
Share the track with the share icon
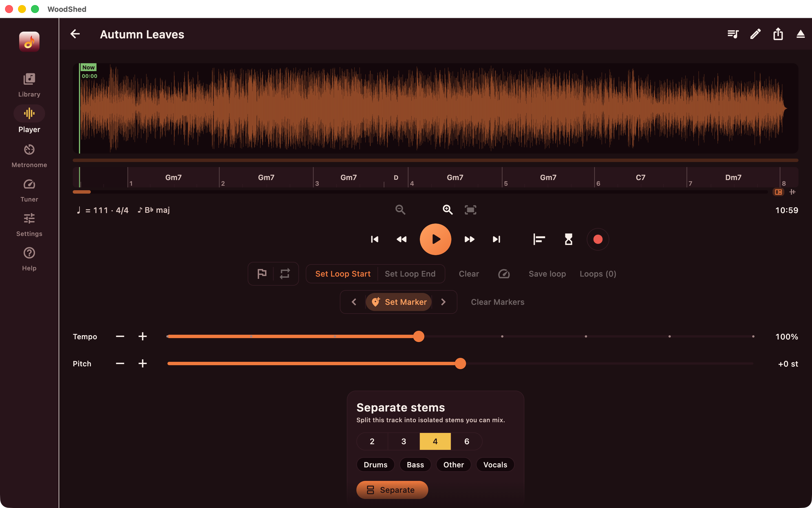click(778, 34)
